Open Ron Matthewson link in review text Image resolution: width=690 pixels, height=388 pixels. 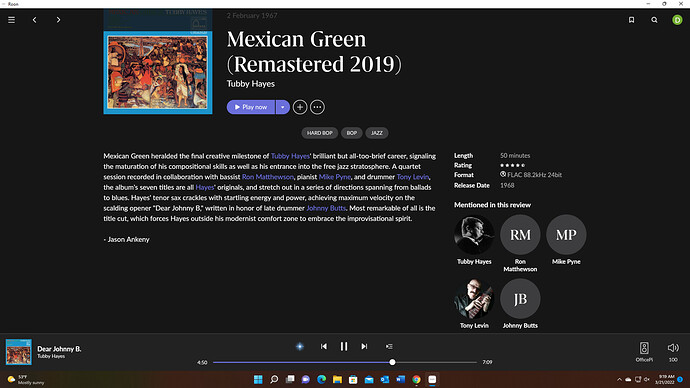(x=268, y=177)
